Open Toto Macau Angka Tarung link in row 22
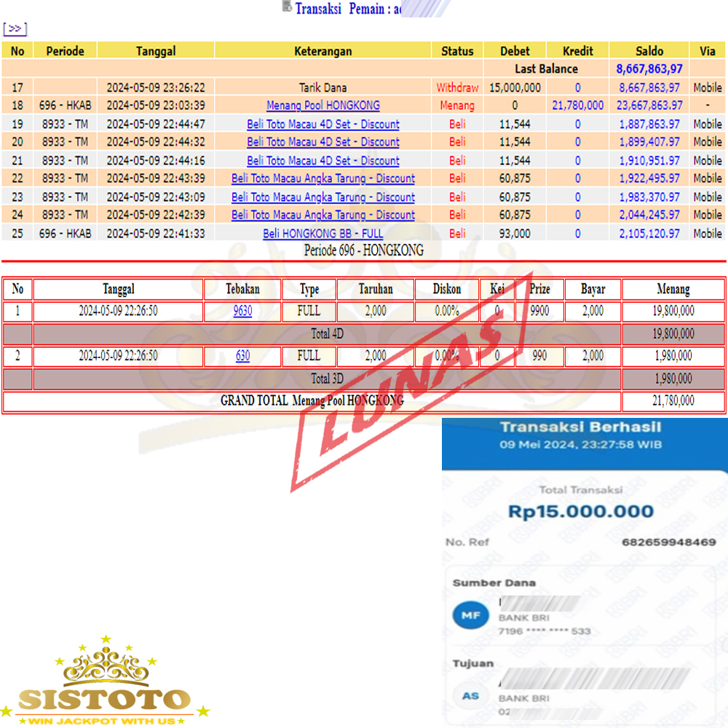 point(323,178)
